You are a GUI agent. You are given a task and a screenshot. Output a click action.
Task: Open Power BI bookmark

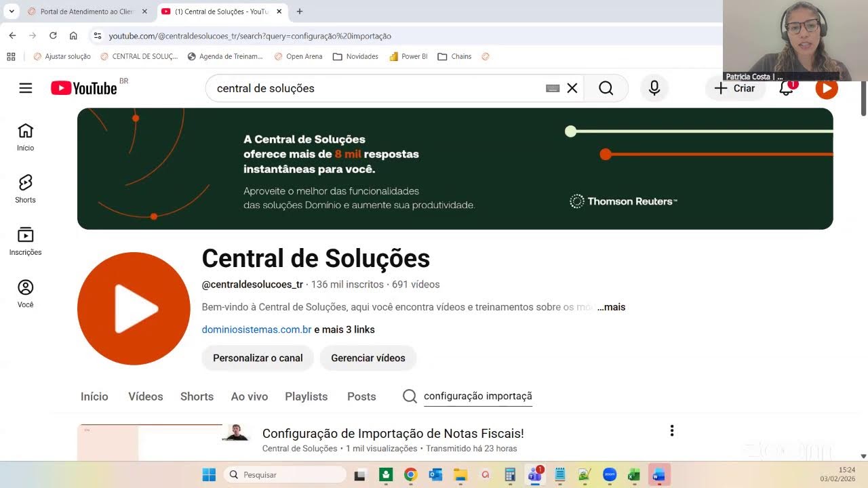(408, 56)
